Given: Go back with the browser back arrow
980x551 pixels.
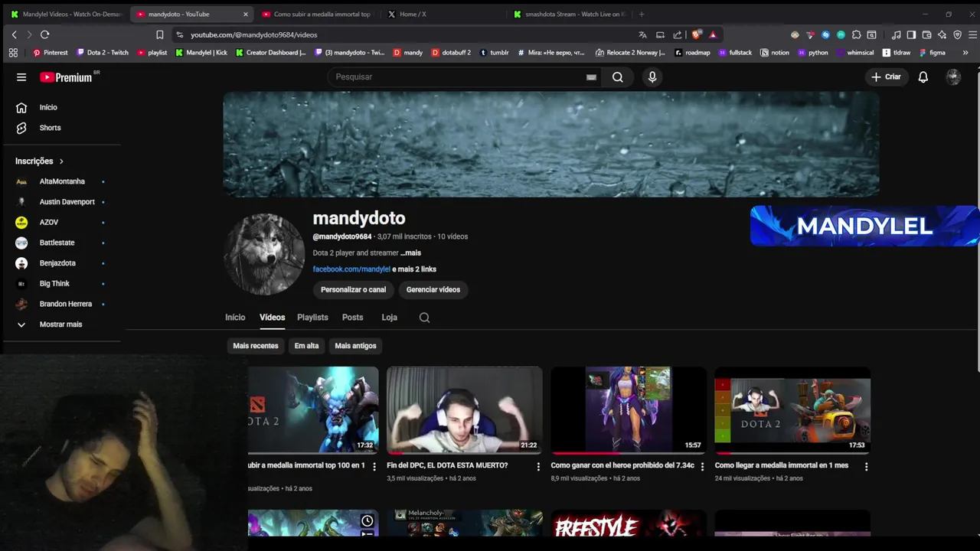Looking at the screenshot, I should 14,34.
